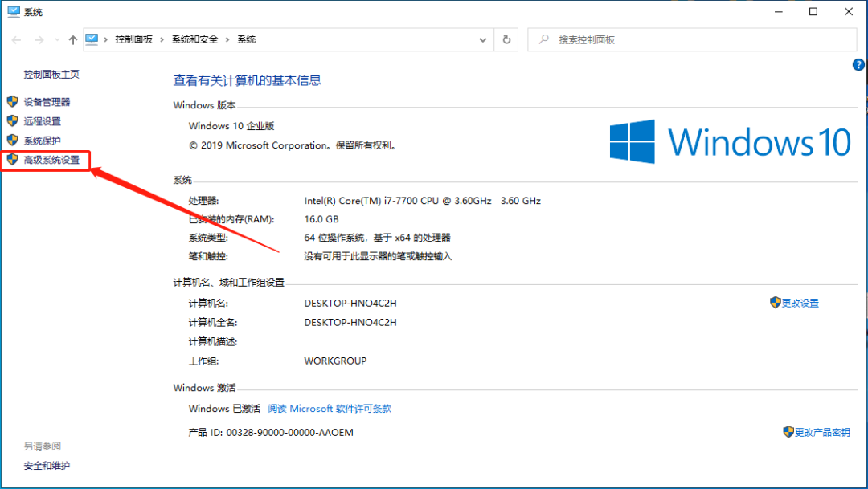Screen dimensions: 868x489
Task: Click the computer icon in address bar
Action: point(92,39)
